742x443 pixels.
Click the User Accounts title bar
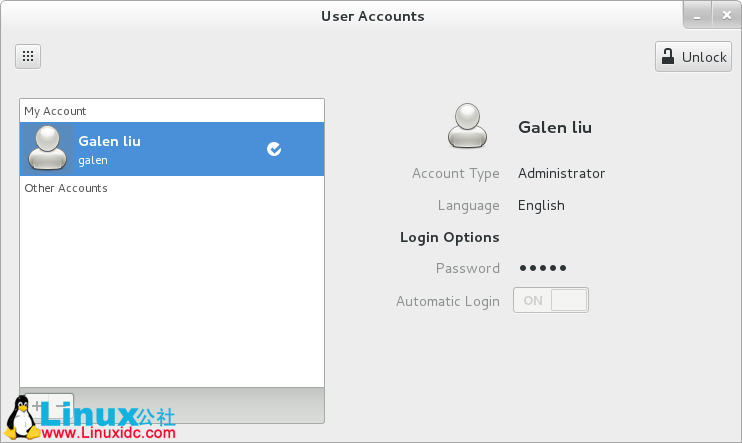(x=372, y=16)
